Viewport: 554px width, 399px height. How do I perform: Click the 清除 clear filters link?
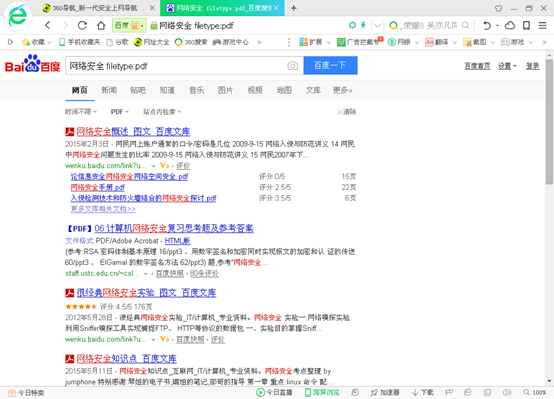[x=347, y=112]
